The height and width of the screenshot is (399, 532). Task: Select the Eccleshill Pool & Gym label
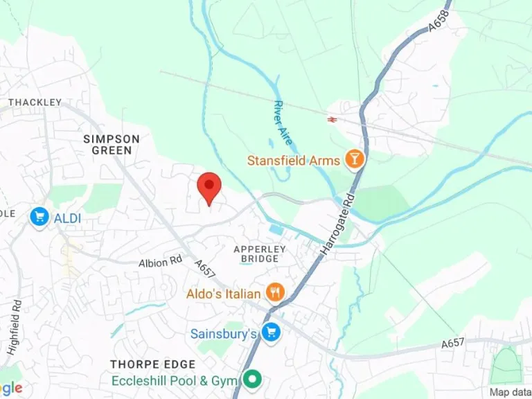174,381
